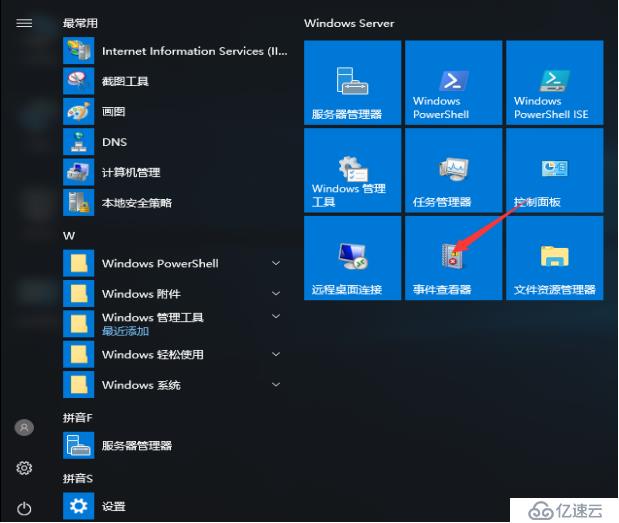Expand the Windows 管理工具 folder chevron
This screenshot has width=619, height=523.
[276, 316]
